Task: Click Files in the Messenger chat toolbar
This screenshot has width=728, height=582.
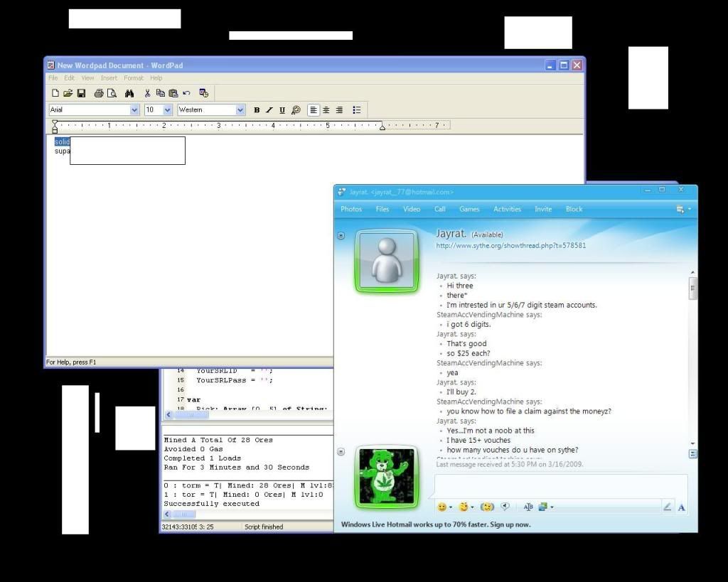Action: point(382,210)
